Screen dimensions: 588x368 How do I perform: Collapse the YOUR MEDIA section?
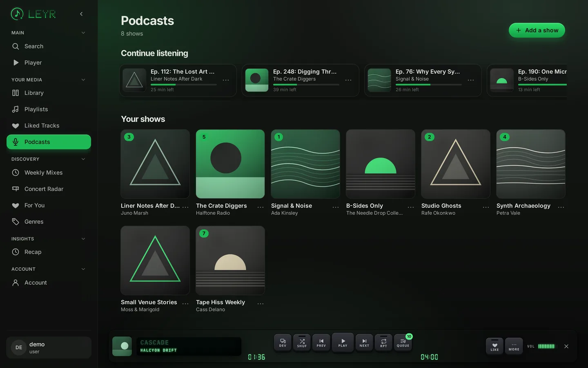pyautogui.click(x=83, y=80)
